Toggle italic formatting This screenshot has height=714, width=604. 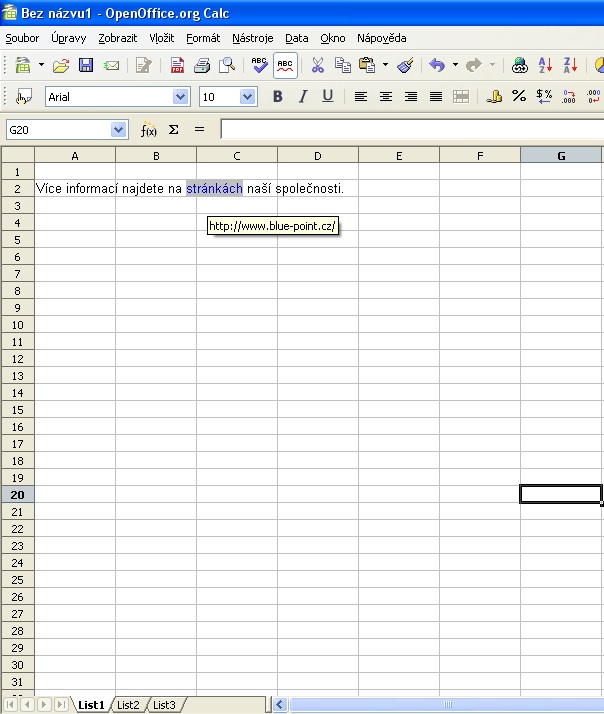[x=302, y=97]
